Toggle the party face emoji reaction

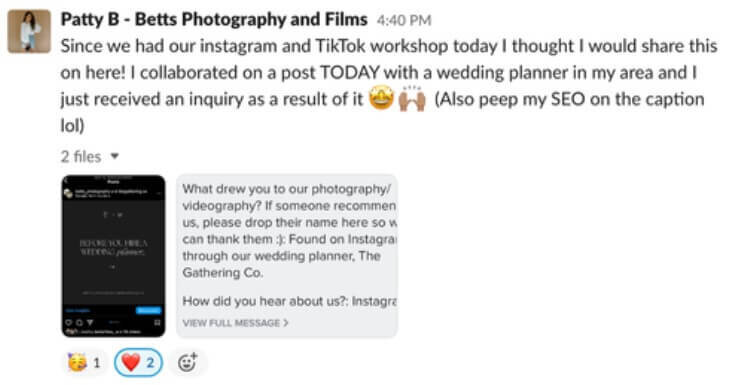coord(85,362)
